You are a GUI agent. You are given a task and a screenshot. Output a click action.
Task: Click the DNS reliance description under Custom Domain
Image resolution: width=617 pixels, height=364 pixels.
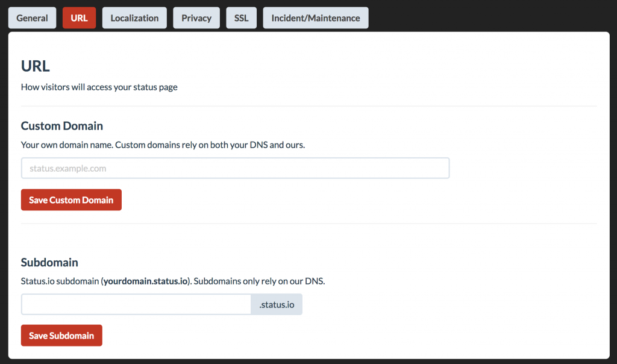162,145
